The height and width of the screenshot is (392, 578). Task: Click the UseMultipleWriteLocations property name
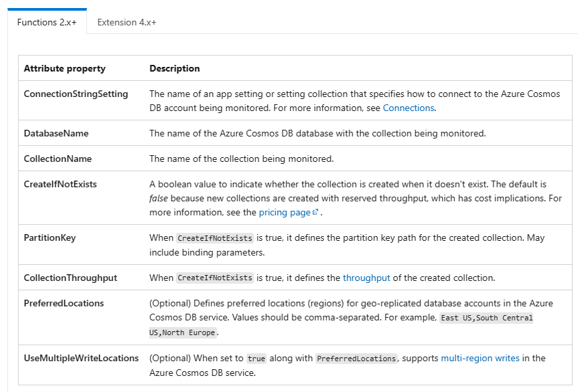pyautogui.click(x=81, y=358)
